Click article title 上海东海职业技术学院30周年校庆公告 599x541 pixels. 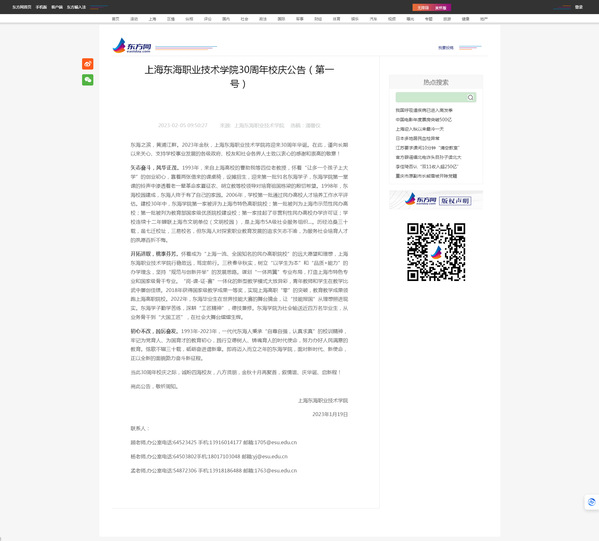pos(239,76)
